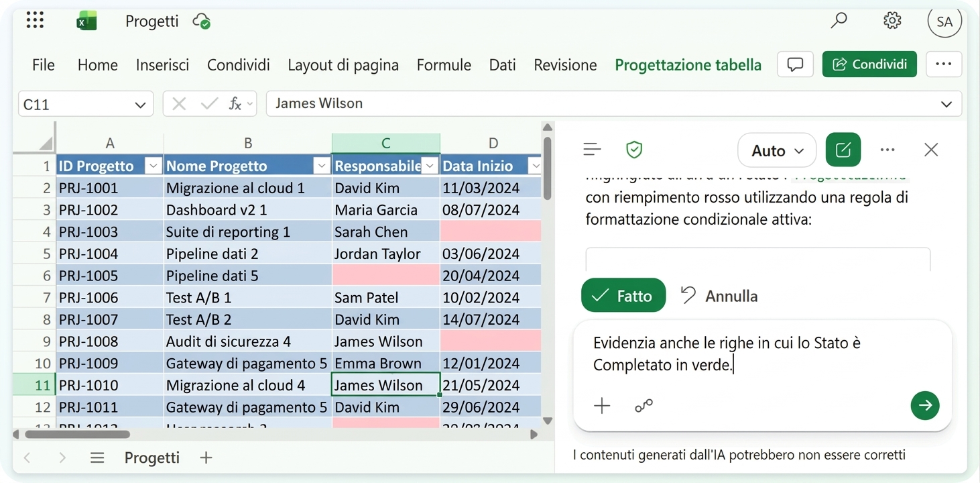Open the Auto mode dropdown
The height and width of the screenshot is (483, 980).
(x=777, y=150)
